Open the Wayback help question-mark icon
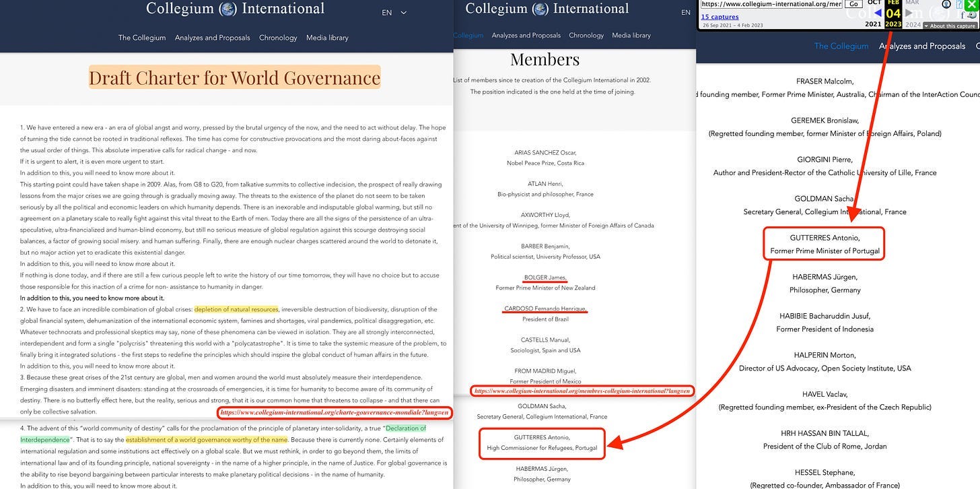The image size is (980, 489). [959, 4]
